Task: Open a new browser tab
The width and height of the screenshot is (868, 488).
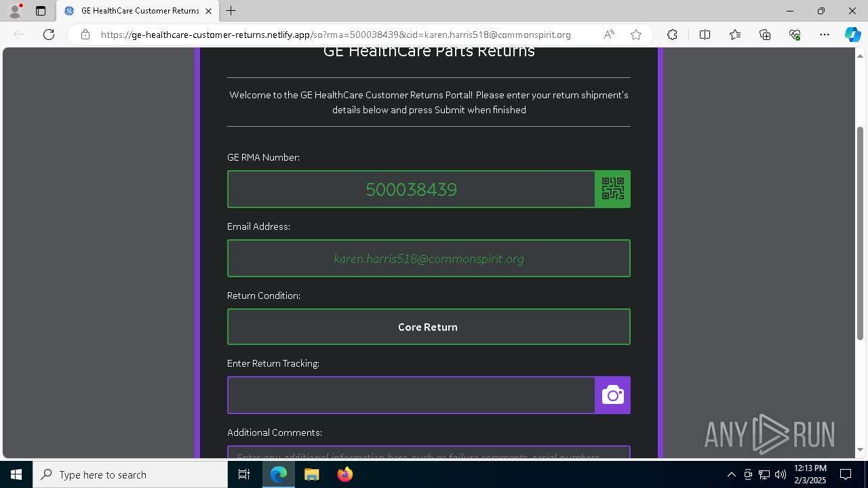Action: (x=231, y=11)
